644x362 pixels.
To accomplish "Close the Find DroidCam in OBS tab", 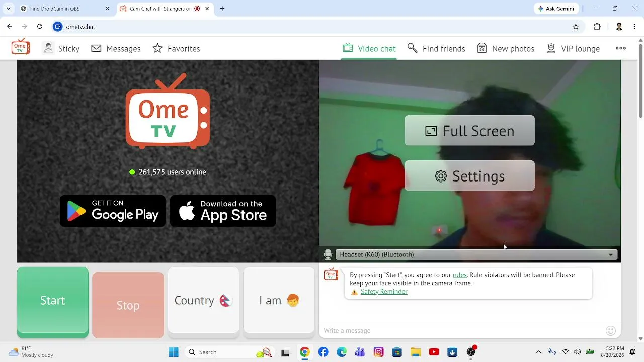I will point(107,9).
